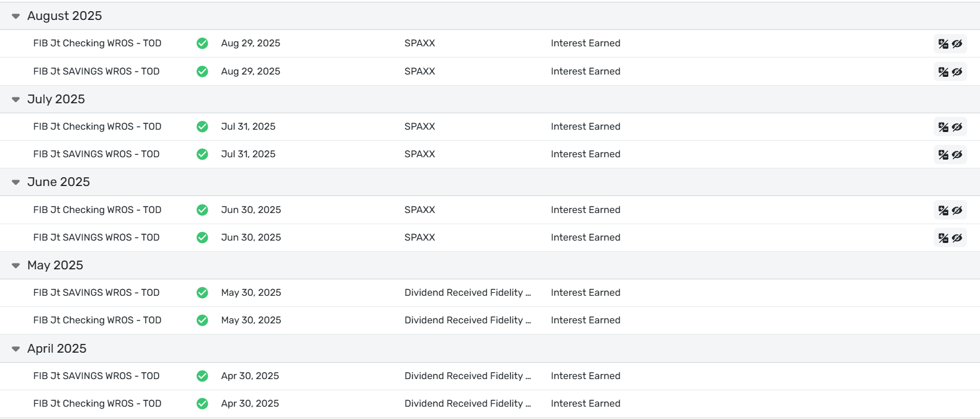Toggle hidden-eye icon on Jun 30 SAVINGS row
The height and width of the screenshot is (419, 980).
tap(957, 238)
